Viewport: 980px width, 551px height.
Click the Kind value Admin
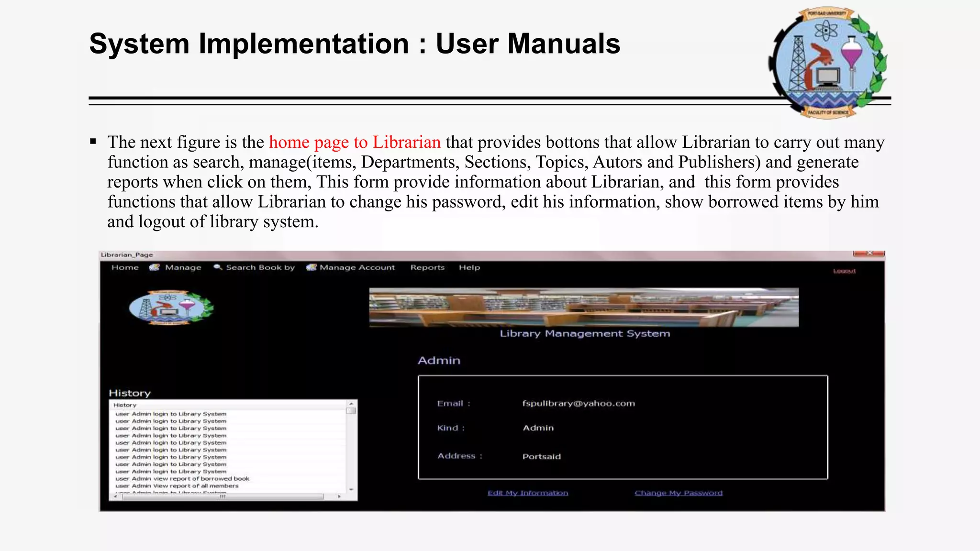pos(538,428)
